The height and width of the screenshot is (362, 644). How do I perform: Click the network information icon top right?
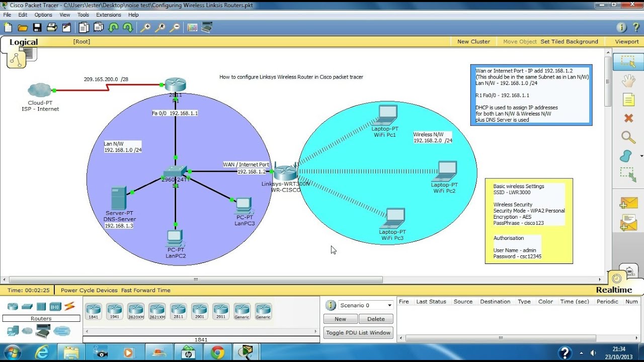[622, 28]
